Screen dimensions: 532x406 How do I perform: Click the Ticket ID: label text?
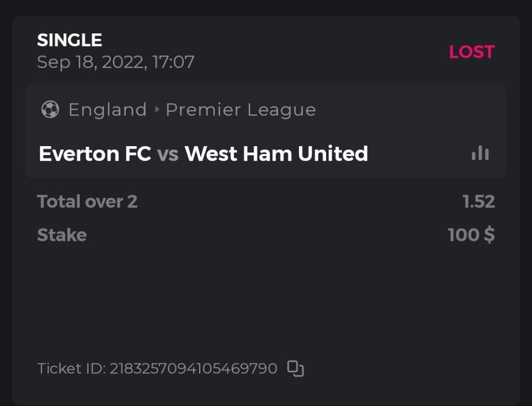(x=71, y=368)
